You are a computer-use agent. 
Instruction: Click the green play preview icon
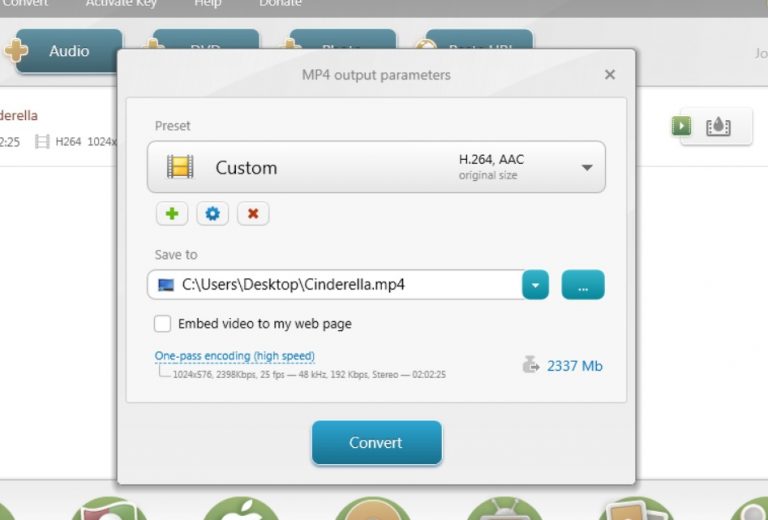(x=681, y=126)
